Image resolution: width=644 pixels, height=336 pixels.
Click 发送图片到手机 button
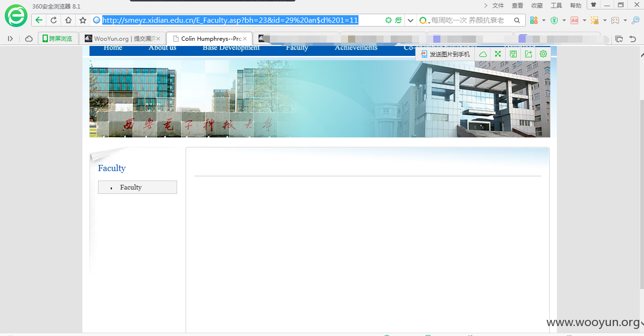coord(446,54)
